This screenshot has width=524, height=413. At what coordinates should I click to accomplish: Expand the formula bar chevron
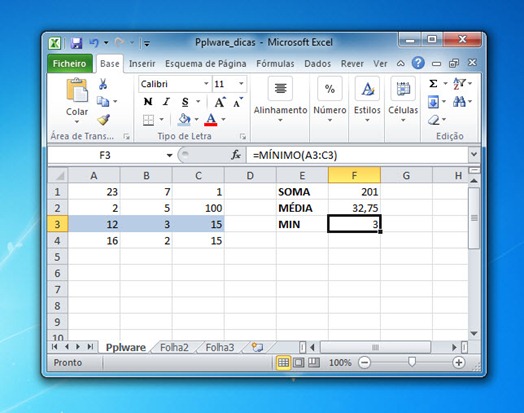[x=474, y=154]
